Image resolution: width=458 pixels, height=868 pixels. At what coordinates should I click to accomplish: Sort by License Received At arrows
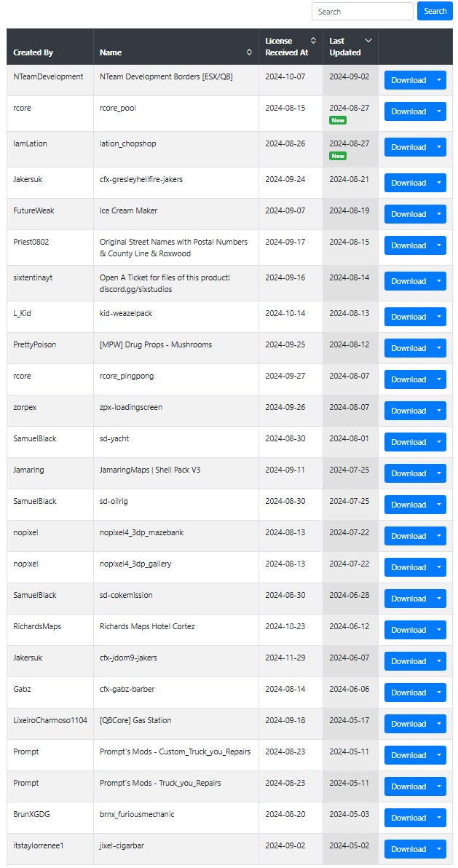[x=313, y=41]
